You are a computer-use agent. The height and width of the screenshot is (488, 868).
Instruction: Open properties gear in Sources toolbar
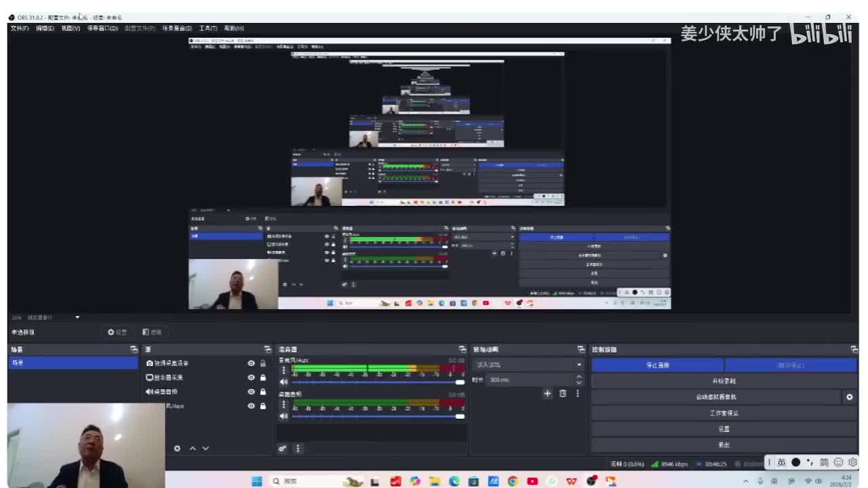[x=177, y=448]
